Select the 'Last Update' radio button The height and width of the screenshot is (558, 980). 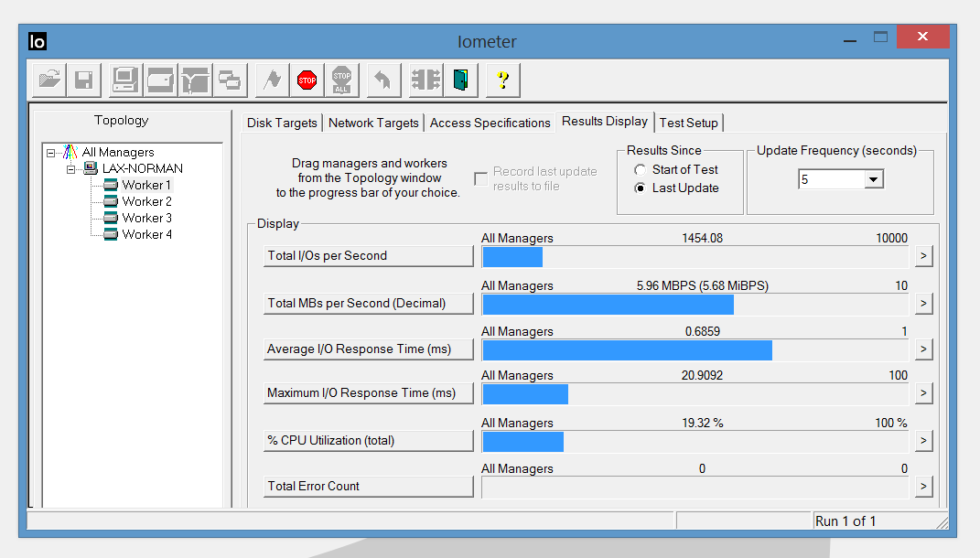640,188
